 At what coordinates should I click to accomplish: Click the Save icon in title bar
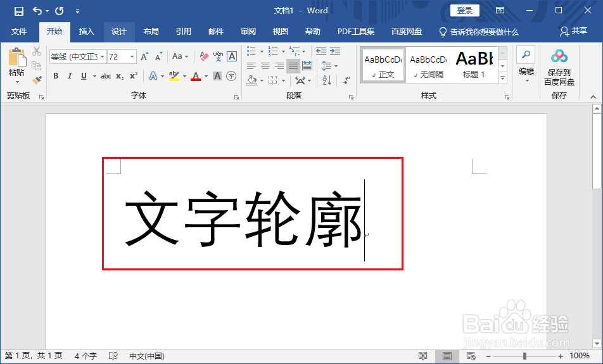(19, 11)
